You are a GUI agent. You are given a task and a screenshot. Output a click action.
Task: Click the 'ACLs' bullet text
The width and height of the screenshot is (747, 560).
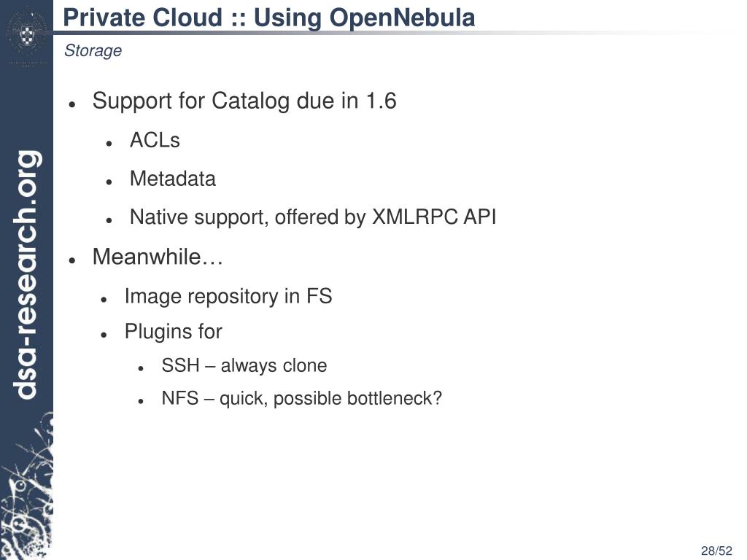[155, 140]
